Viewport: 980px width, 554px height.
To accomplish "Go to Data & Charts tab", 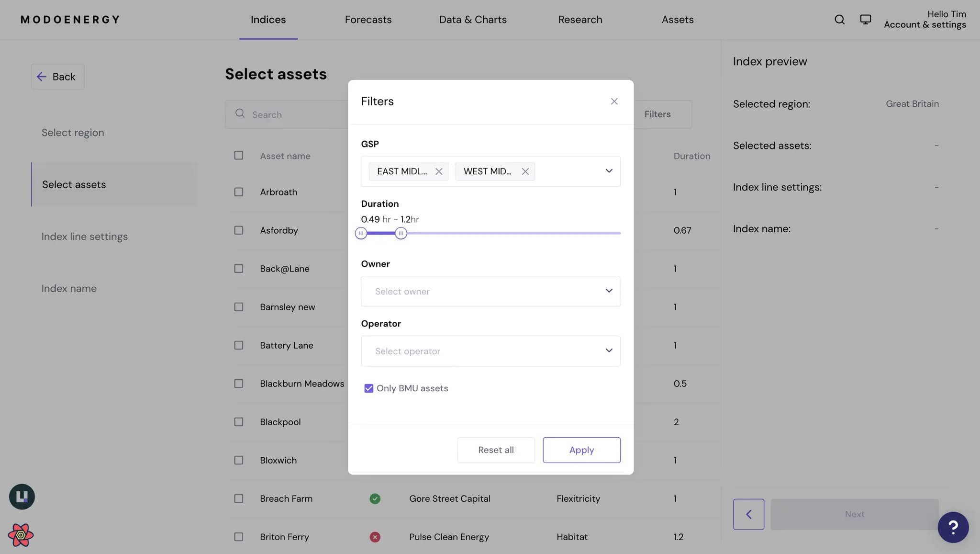I will 473,20.
